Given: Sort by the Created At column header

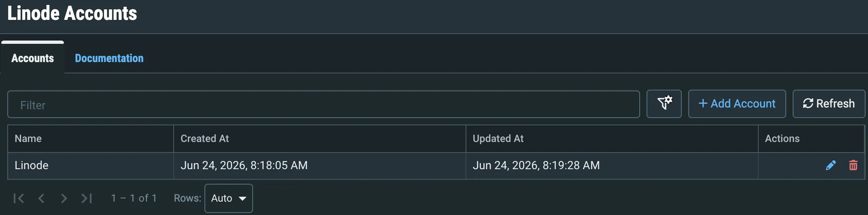Looking at the screenshot, I should pyautogui.click(x=205, y=138).
